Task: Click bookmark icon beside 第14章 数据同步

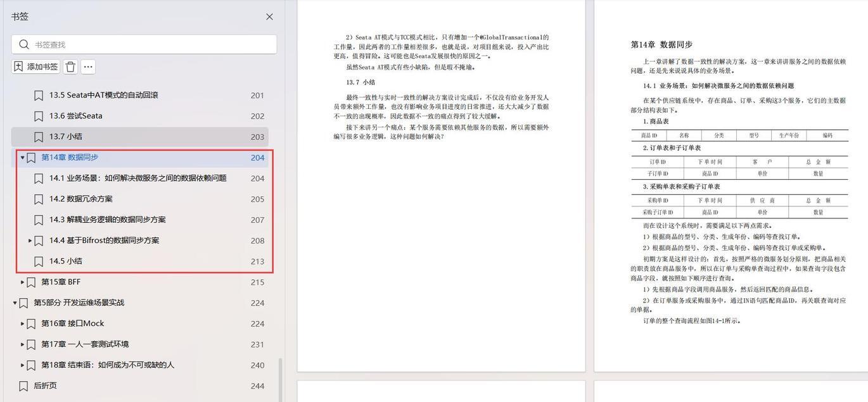Action: (31, 158)
